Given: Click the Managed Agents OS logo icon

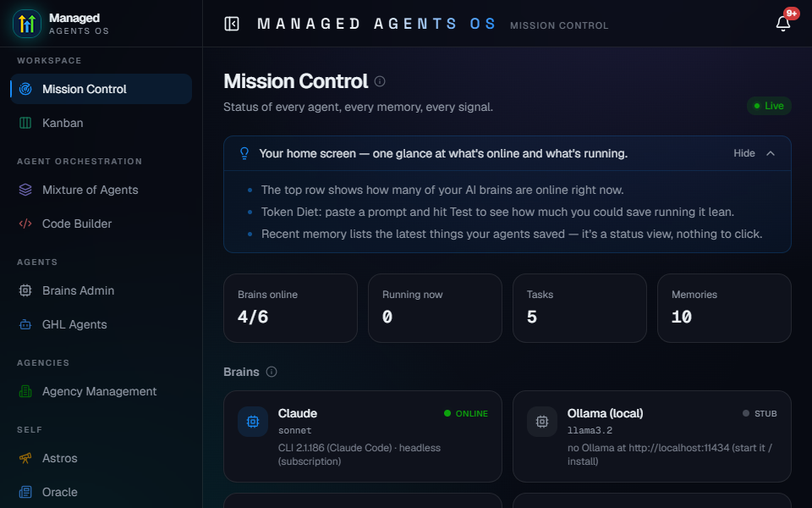Looking at the screenshot, I should coord(27,24).
